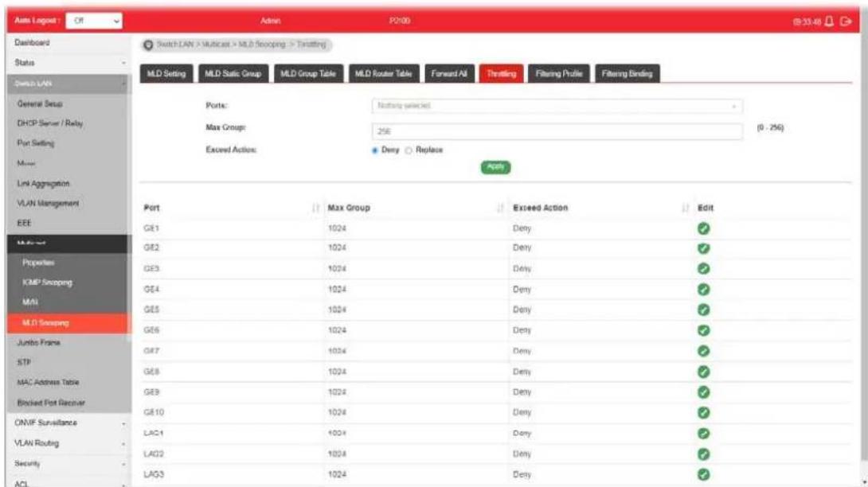The height and width of the screenshot is (487, 868).
Task: Switch to Forward All tab
Action: pyautogui.click(x=449, y=73)
